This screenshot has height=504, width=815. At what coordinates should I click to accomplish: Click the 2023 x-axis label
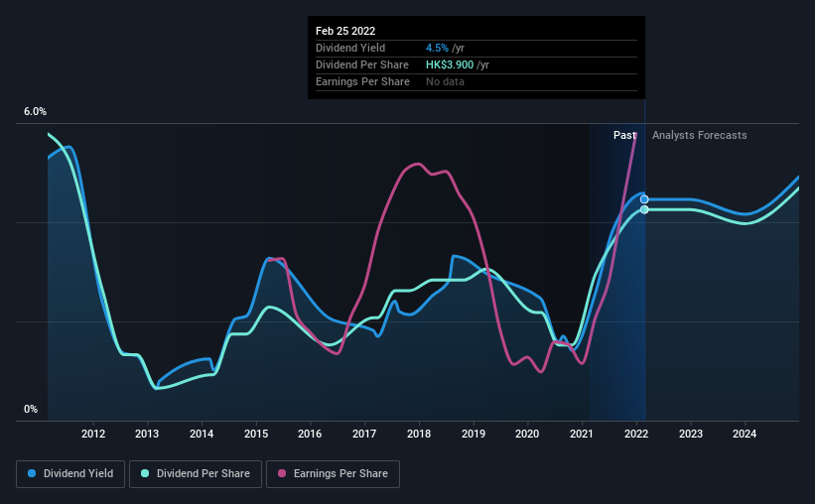tap(691, 434)
